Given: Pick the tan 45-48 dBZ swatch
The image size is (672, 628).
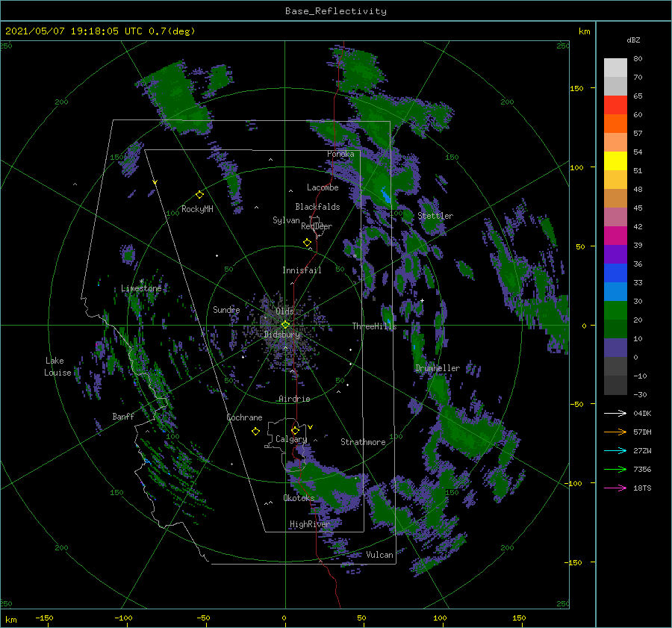Looking at the screenshot, I should point(615,199).
